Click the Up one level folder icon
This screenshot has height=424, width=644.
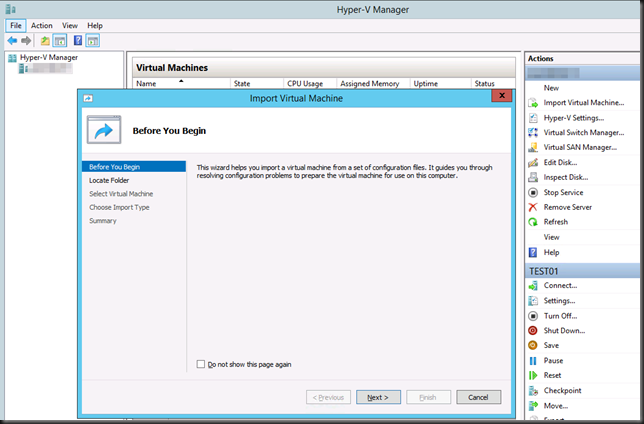point(45,41)
